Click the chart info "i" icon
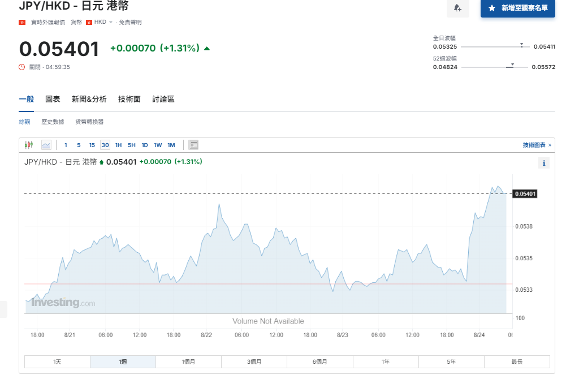Image resolution: width=566 pixels, height=392 pixels. (x=544, y=163)
